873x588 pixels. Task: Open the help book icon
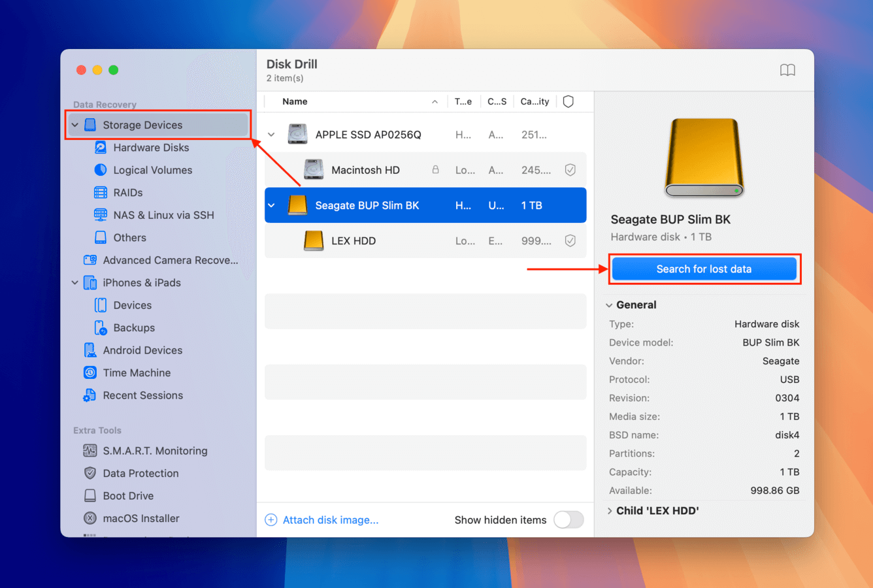(787, 70)
